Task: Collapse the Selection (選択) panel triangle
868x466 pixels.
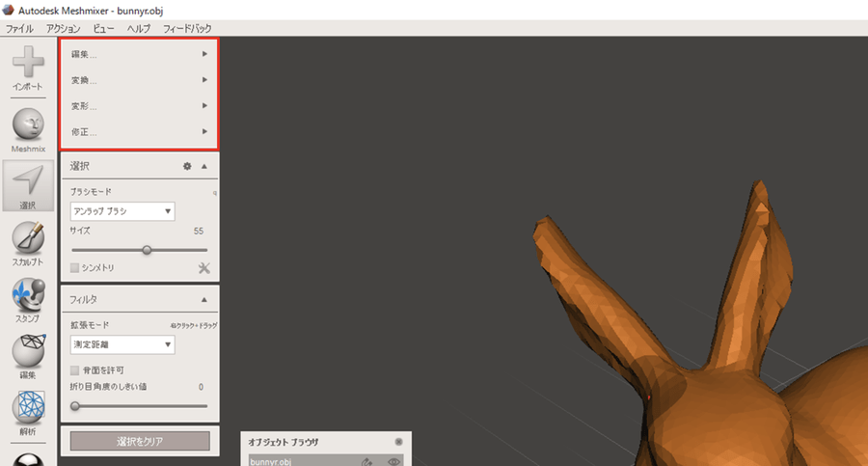Action: click(x=204, y=166)
